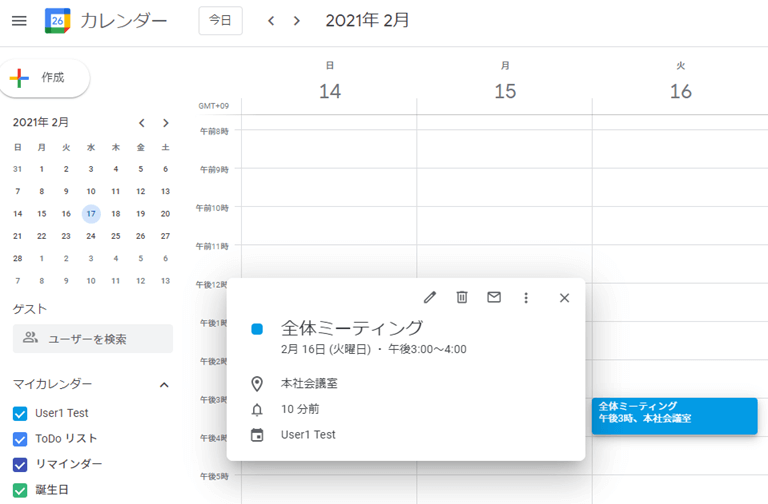Screen dimensions: 768x504
Task: Open the 全体ミーティング event block
Action: coord(674,416)
